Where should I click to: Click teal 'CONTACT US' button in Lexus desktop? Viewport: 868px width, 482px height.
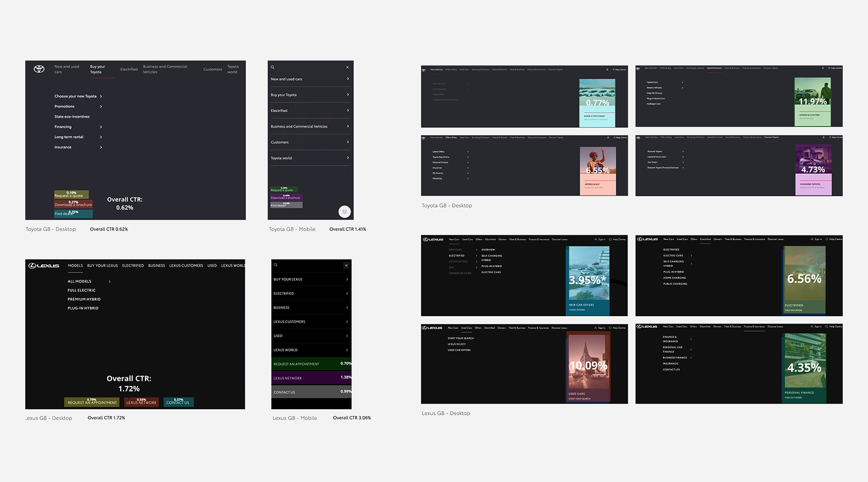[x=178, y=402]
